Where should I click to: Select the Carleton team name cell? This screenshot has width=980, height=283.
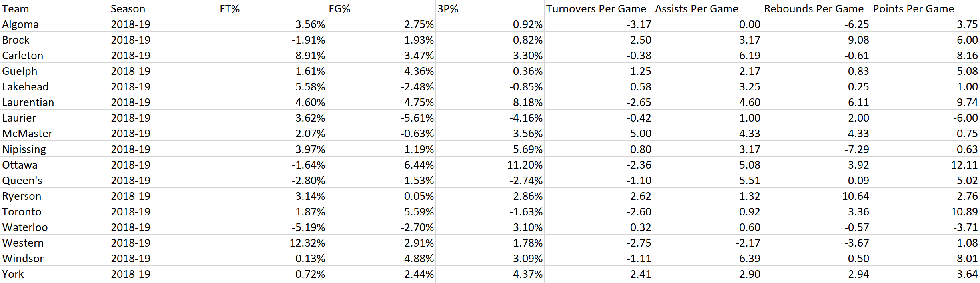click(23, 56)
